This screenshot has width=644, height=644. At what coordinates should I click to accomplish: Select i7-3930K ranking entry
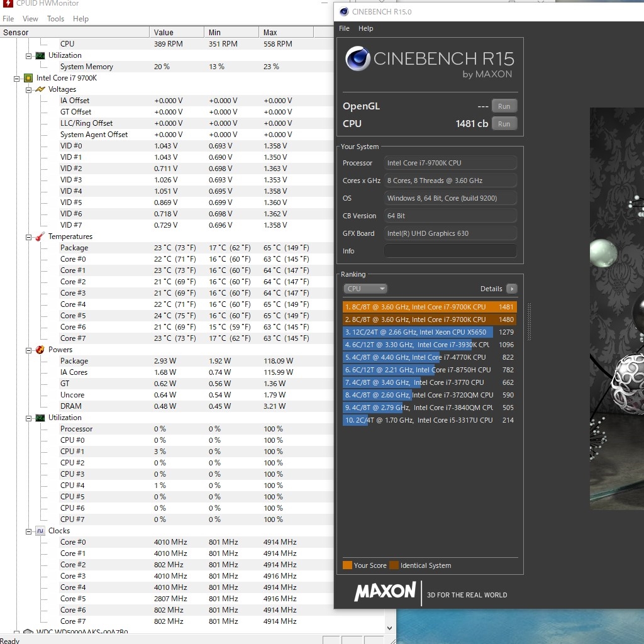[x=429, y=345]
